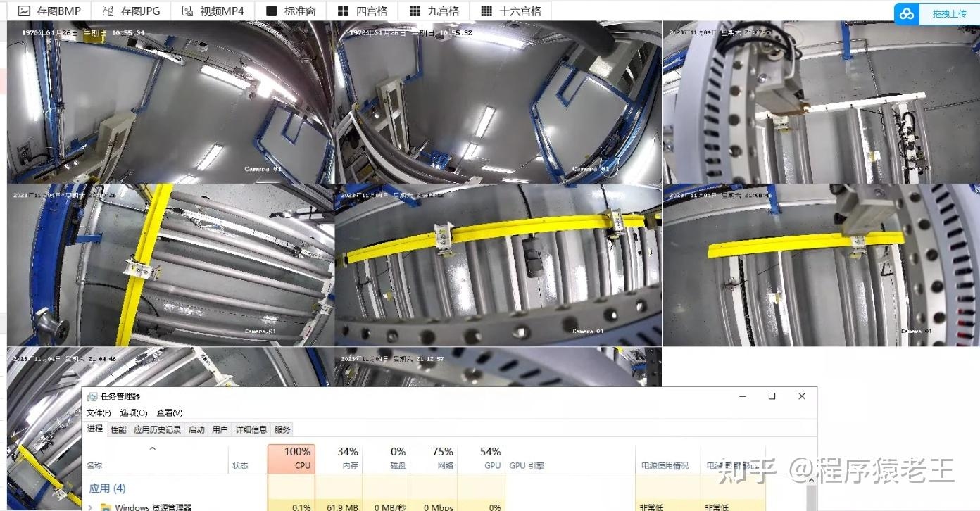
Task: Switch to 标准窗 single window layout
Action: click(x=272, y=11)
